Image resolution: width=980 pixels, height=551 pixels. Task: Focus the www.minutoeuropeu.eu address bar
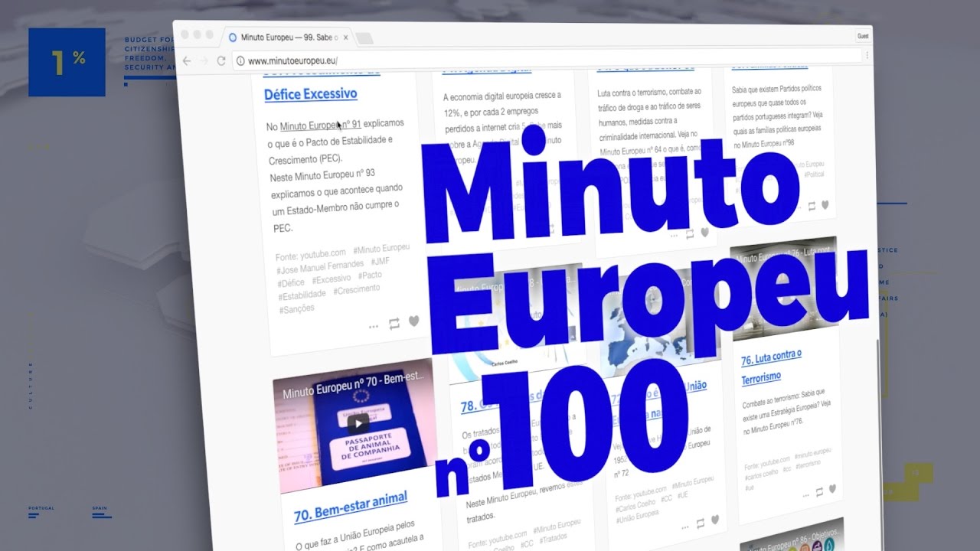pyautogui.click(x=547, y=58)
